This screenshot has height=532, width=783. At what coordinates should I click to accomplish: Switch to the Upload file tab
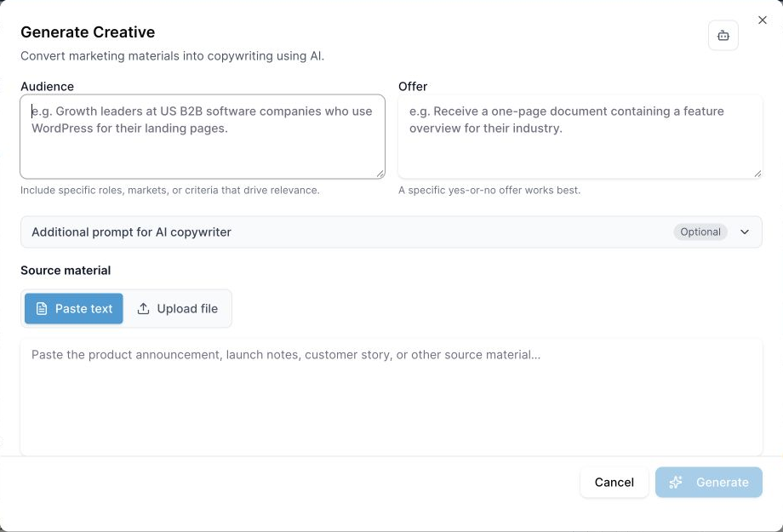(x=177, y=308)
